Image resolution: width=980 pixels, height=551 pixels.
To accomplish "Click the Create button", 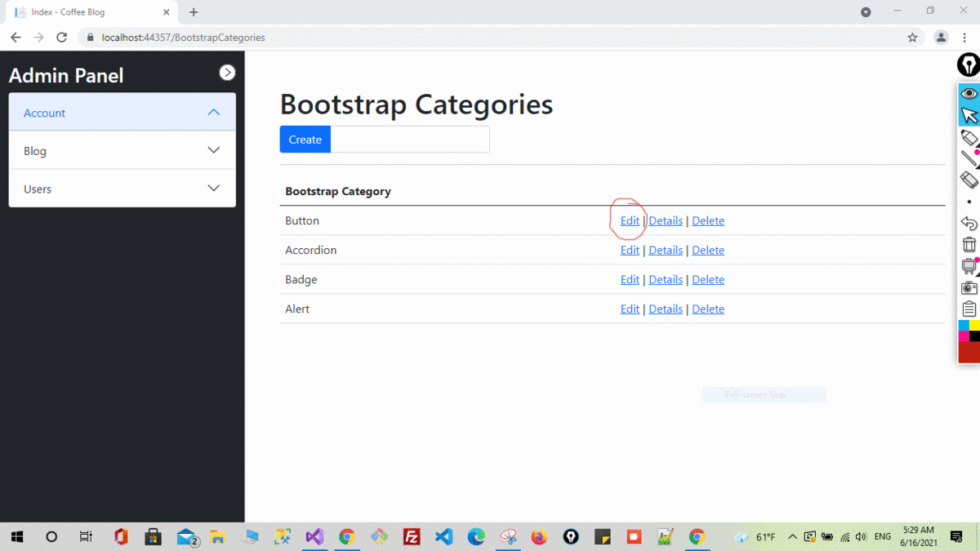I will tap(305, 139).
